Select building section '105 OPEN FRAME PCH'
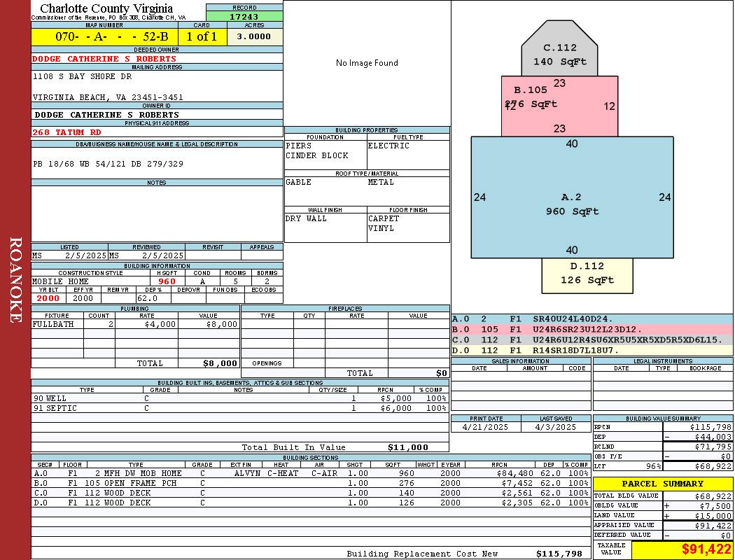This screenshot has width=735, height=560. [131, 483]
